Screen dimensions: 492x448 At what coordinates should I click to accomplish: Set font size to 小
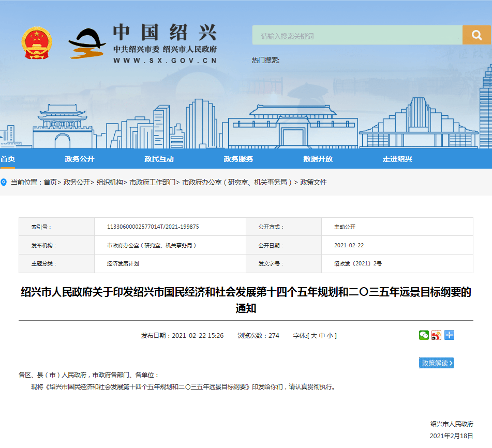click(330, 336)
